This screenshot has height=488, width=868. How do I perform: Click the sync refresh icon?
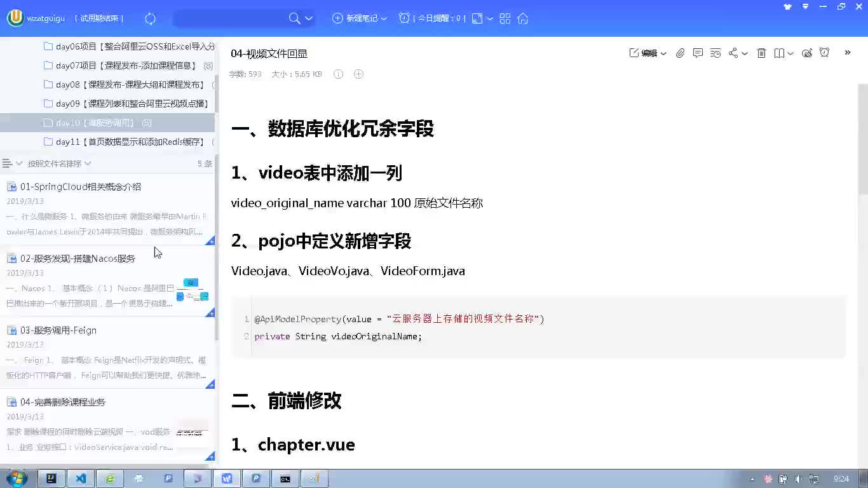tap(151, 18)
